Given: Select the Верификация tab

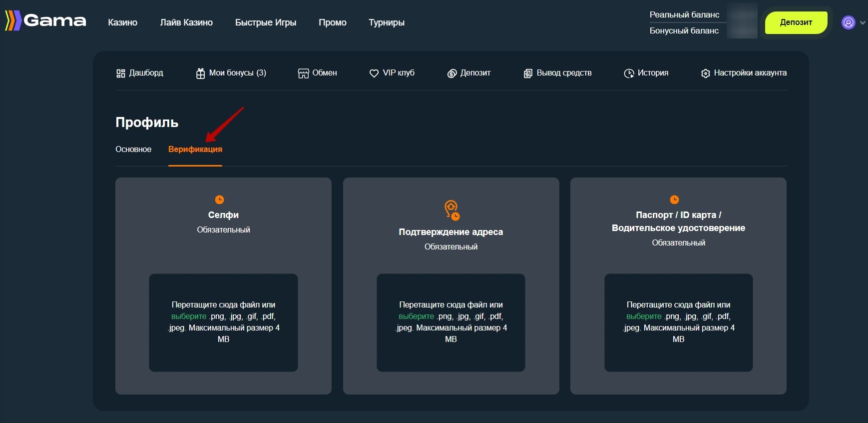Looking at the screenshot, I should 195,149.
